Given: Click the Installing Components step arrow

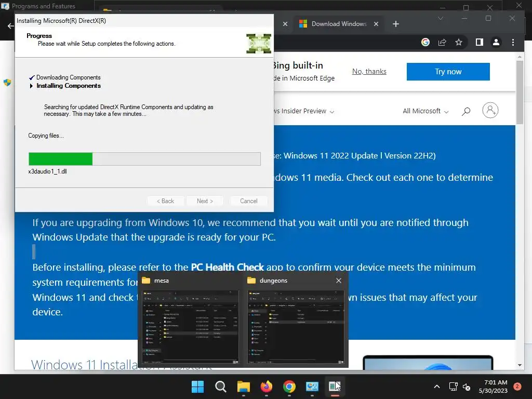Looking at the screenshot, I should 31,86.
